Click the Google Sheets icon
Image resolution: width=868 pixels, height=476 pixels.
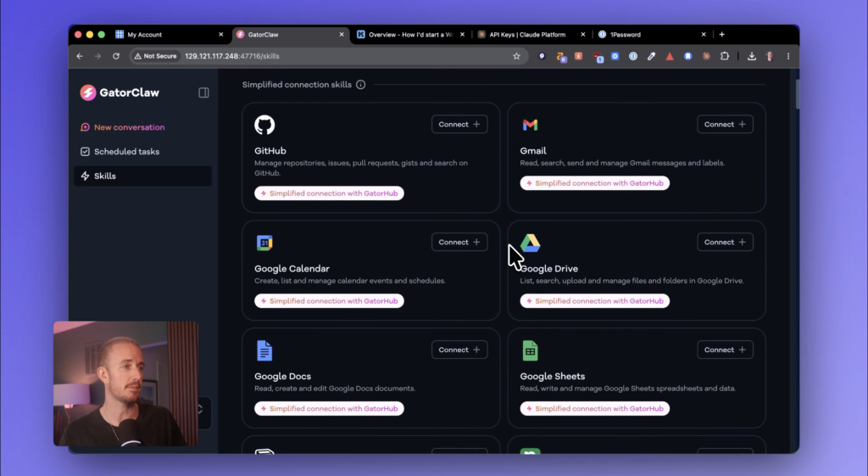coord(530,350)
